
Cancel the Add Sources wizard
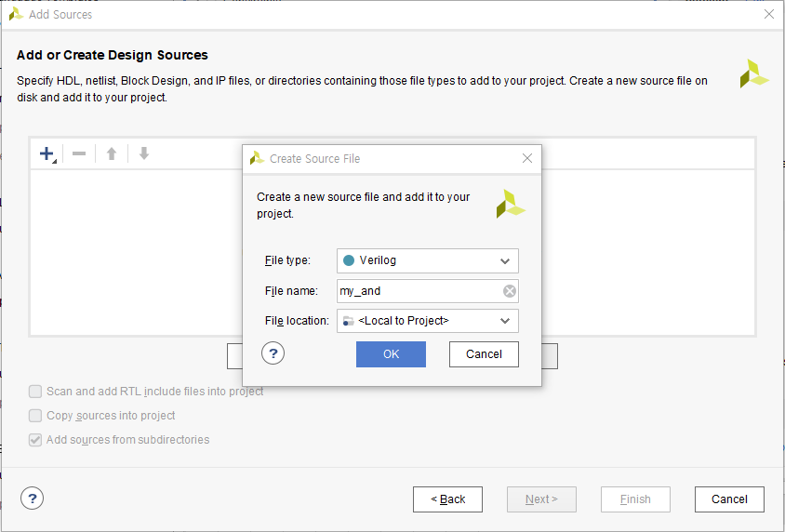(x=729, y=499)
